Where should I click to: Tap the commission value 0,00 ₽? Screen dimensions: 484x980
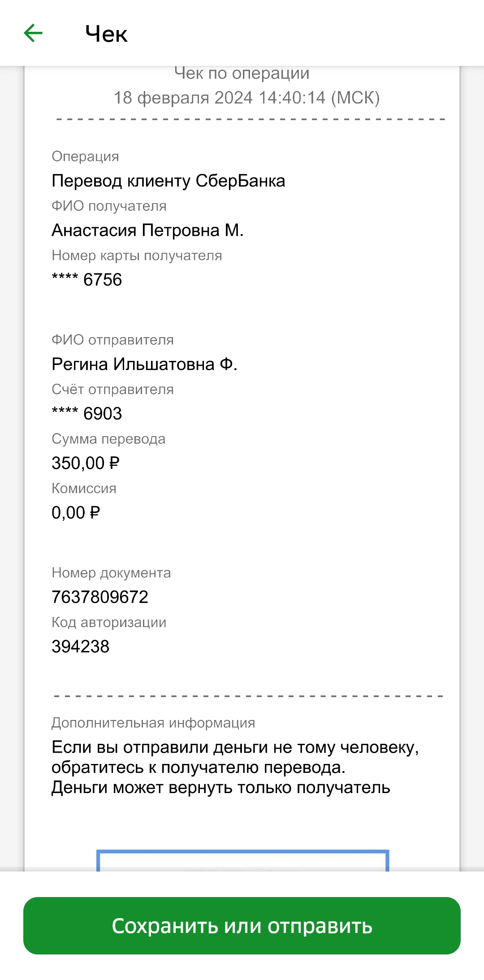point(76,512)
